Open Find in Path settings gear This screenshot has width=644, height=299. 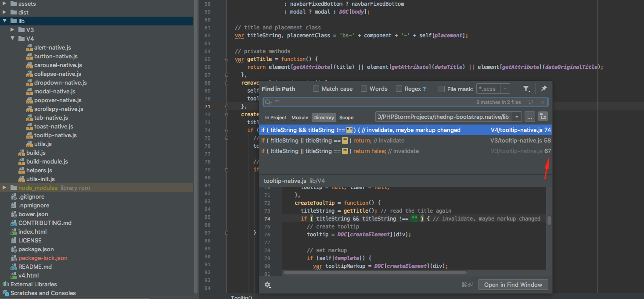(267, 285)
